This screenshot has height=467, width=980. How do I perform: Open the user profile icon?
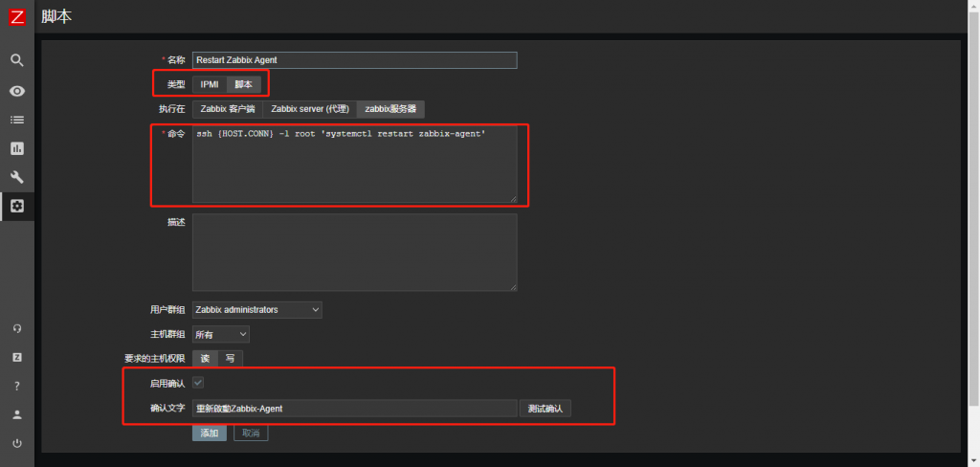pos(17,414)
